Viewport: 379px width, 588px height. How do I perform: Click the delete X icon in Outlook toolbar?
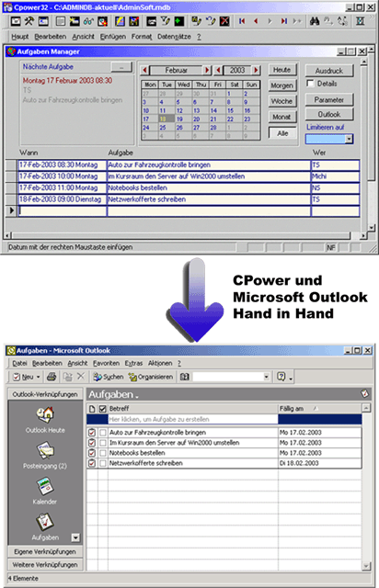pos(81,376)
